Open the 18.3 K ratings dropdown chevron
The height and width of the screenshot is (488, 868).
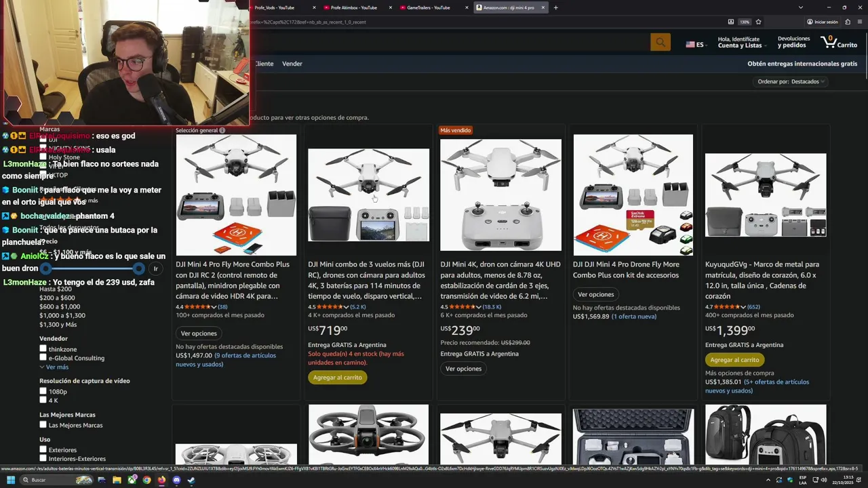click(x=479, y=307)
